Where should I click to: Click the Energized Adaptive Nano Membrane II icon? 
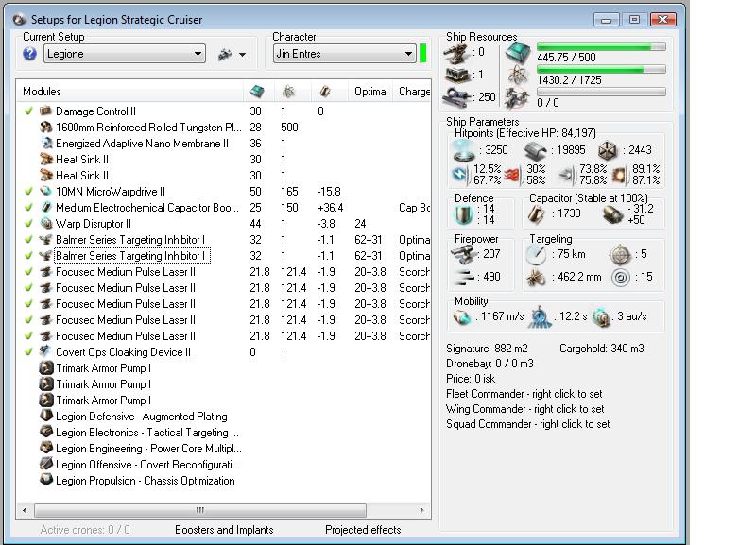tap(45, 144)
